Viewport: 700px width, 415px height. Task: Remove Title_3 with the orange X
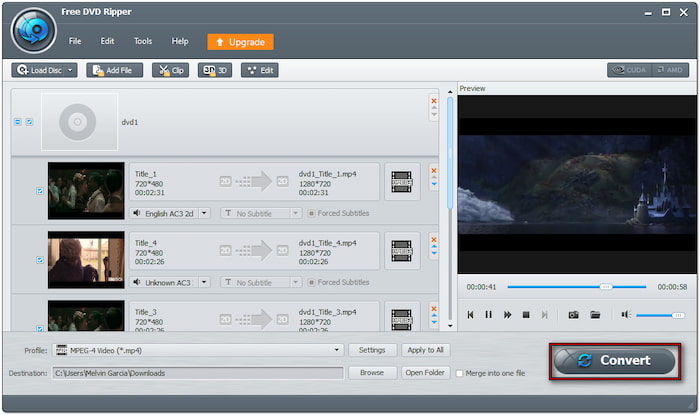[433, 308]
